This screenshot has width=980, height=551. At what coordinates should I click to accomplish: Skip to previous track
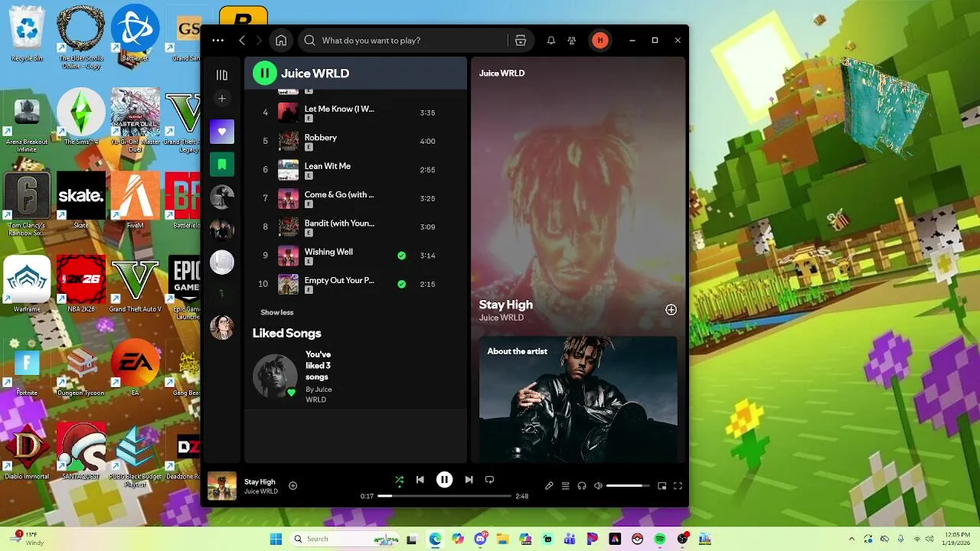coord(420,480)
